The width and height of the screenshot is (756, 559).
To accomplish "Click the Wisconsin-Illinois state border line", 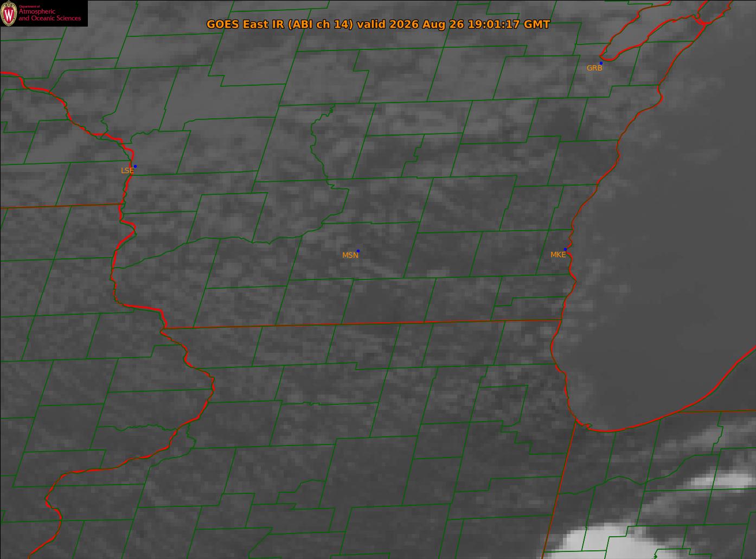I will [362, 323].
